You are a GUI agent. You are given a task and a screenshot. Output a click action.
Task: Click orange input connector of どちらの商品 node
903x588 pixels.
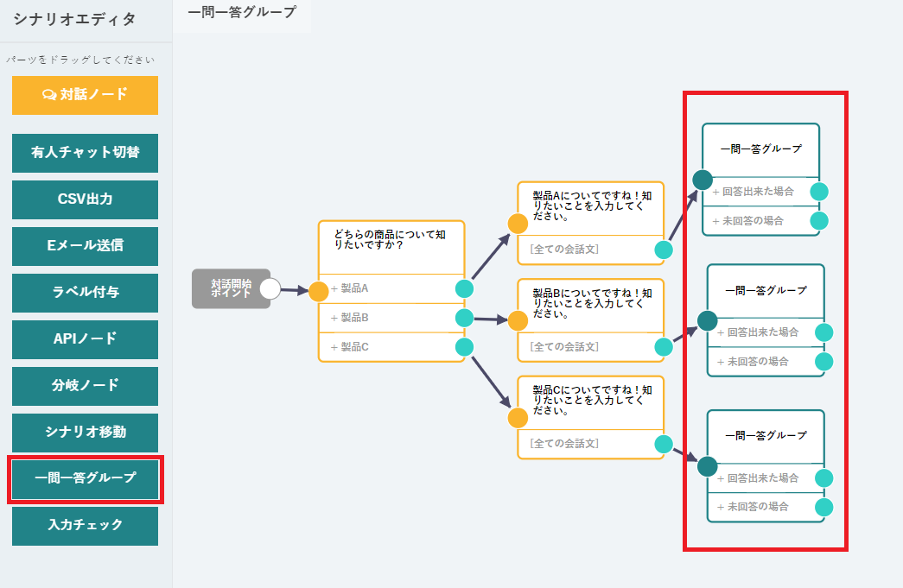[x=319, y=292]
